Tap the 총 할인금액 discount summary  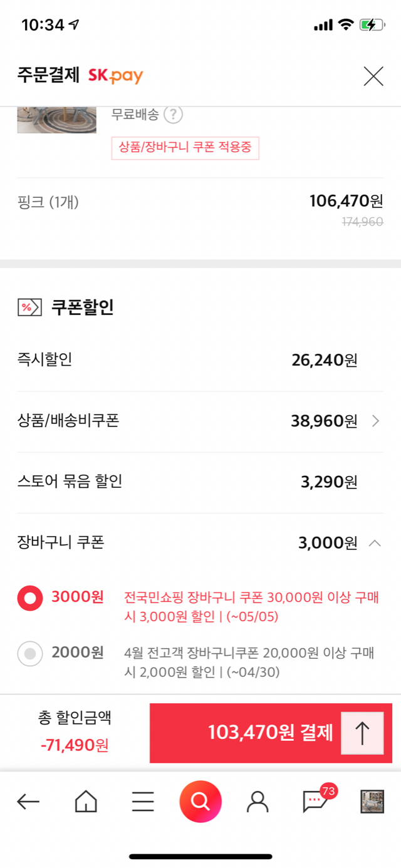pos(75,731)
